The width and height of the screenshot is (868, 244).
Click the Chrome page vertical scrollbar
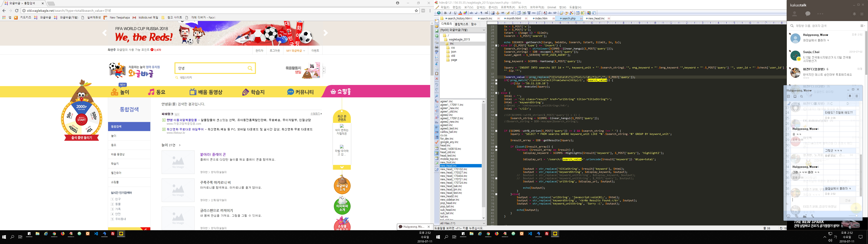(432, 50)
